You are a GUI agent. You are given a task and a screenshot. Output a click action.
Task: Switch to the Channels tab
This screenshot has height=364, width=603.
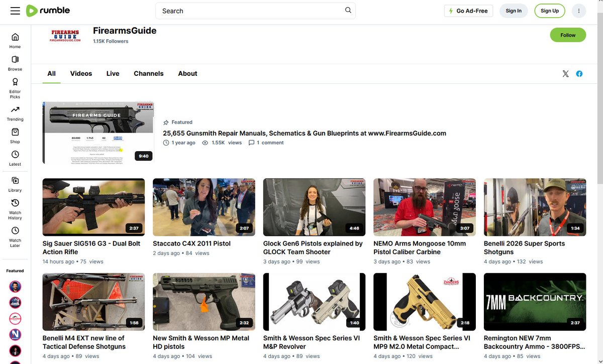point(149,73)
